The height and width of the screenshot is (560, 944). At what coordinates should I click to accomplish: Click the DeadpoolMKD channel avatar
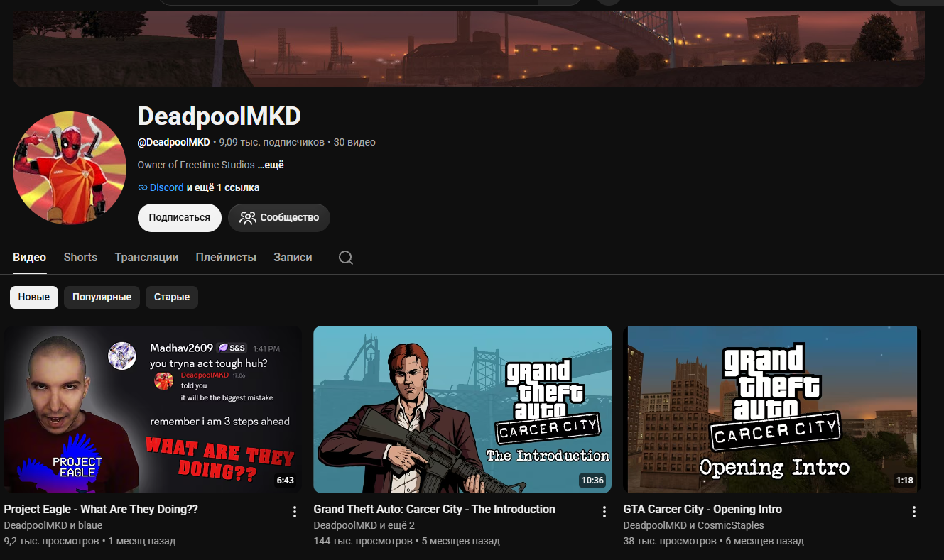click(x=70, y=168)
